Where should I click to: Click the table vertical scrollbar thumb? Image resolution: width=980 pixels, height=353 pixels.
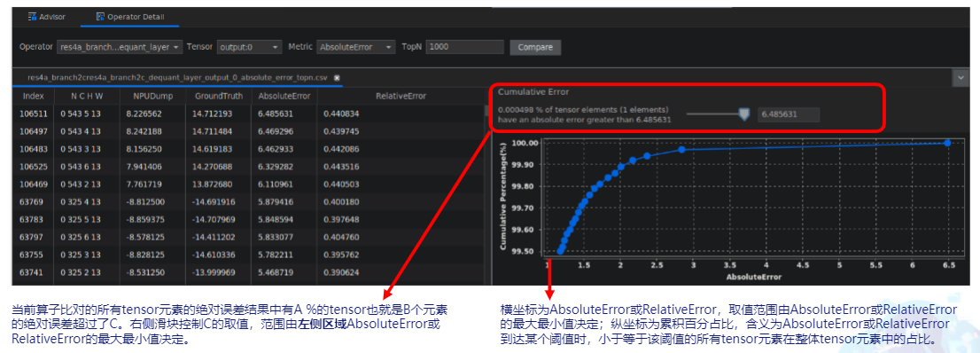487,110
